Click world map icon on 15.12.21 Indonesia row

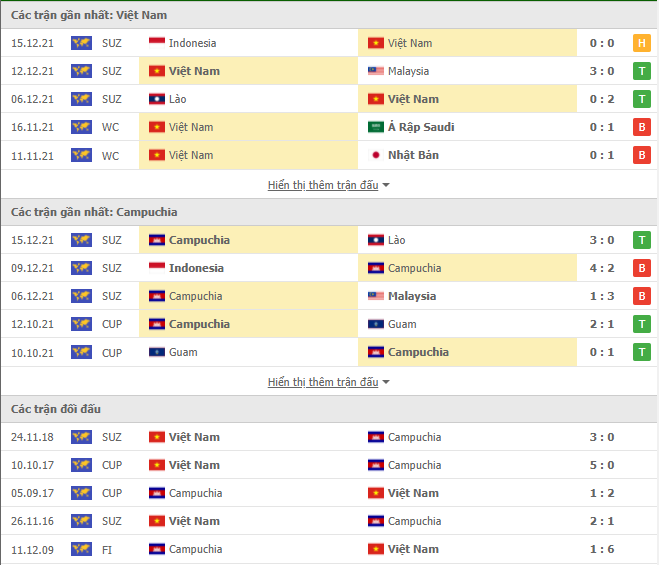tap(81, 43)
